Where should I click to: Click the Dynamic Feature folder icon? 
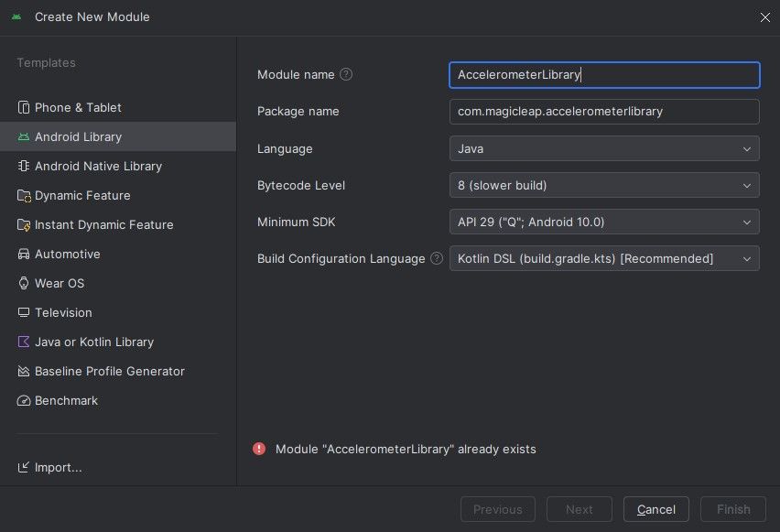tap(24, 196)
